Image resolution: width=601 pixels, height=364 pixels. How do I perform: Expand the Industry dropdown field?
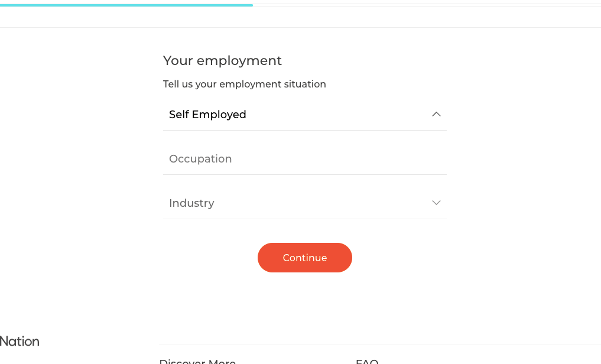pos(305,203)
